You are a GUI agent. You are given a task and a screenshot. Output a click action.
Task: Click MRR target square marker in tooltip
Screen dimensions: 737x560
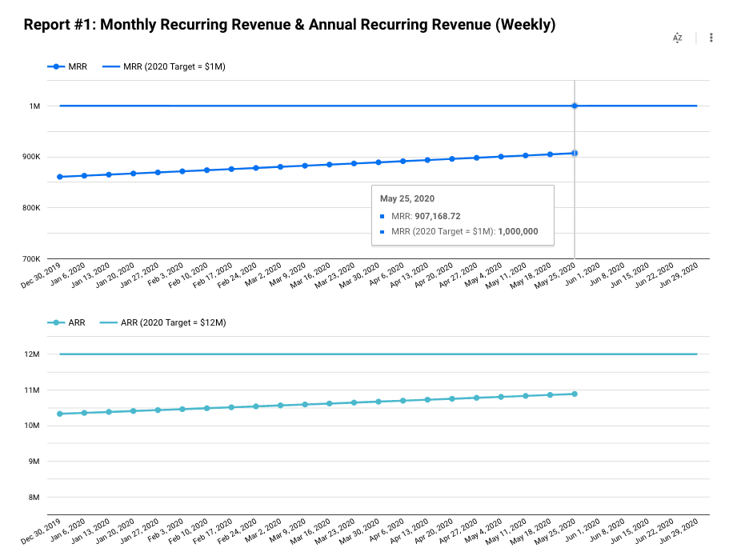[x=383, y=231]
